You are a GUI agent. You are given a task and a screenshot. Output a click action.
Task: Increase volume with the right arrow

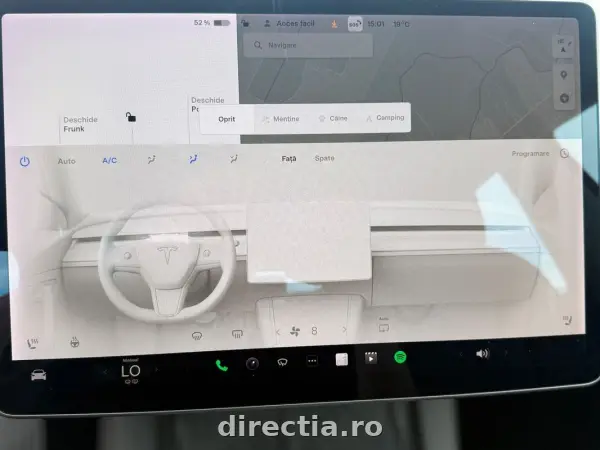click(506, 353)
